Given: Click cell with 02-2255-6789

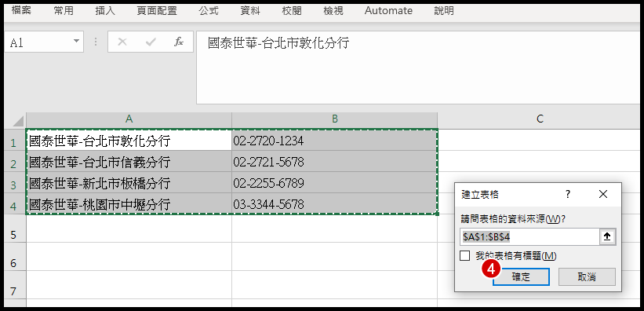Looking at the screenshot, I should pos(335,183).
